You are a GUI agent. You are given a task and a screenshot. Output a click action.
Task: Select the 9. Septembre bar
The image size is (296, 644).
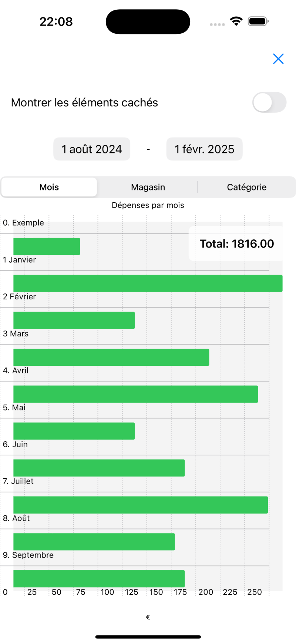point(99,578)
